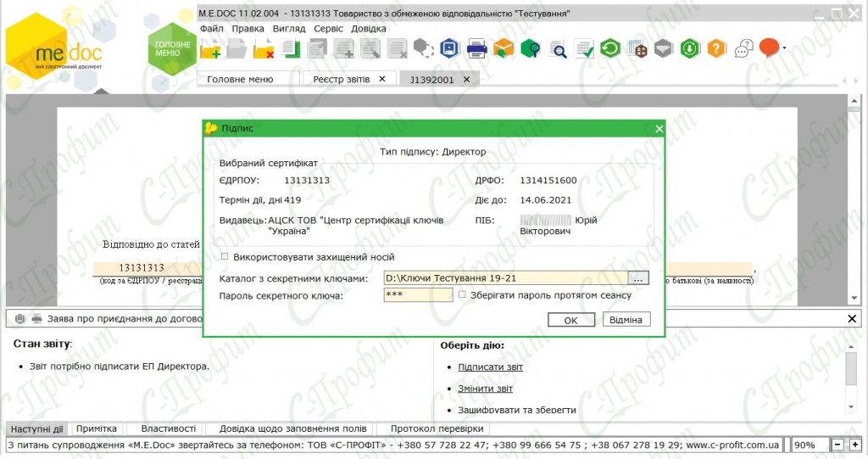
Task: Open the Наступні дії bottom tab
Action: tap(36, 428)
